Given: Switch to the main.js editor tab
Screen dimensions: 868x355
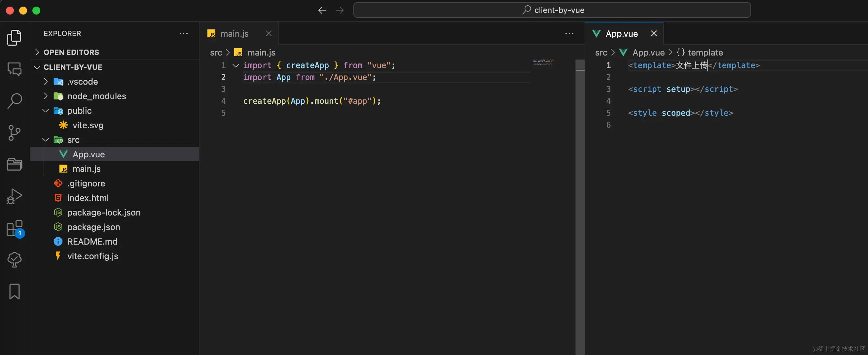Looking at the screenshot, I should click(238, 33).
